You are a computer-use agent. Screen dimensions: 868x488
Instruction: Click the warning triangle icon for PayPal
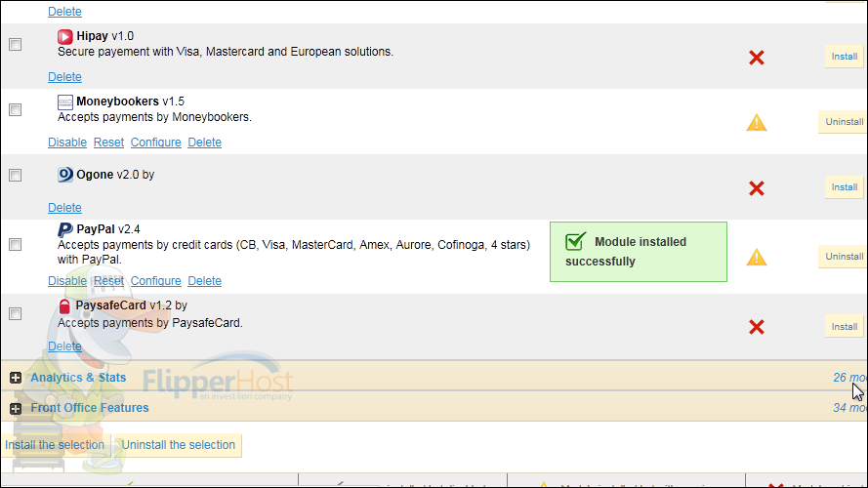click(756, 258)
